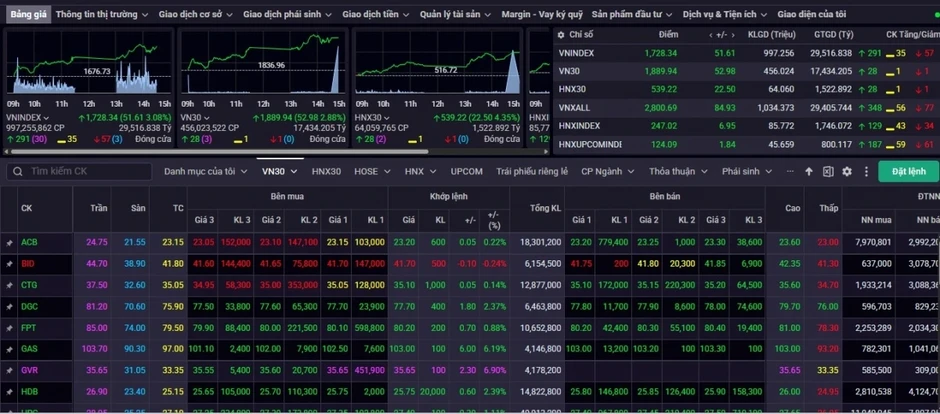Open Danh mục của tôi dropdown

pos(206,171)
